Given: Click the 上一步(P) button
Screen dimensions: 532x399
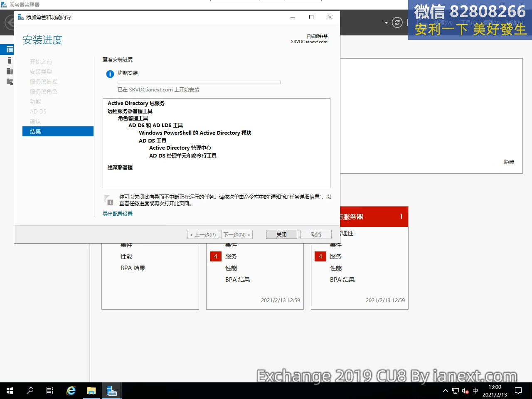Looking at the screenshot, I should coord(202,234).
